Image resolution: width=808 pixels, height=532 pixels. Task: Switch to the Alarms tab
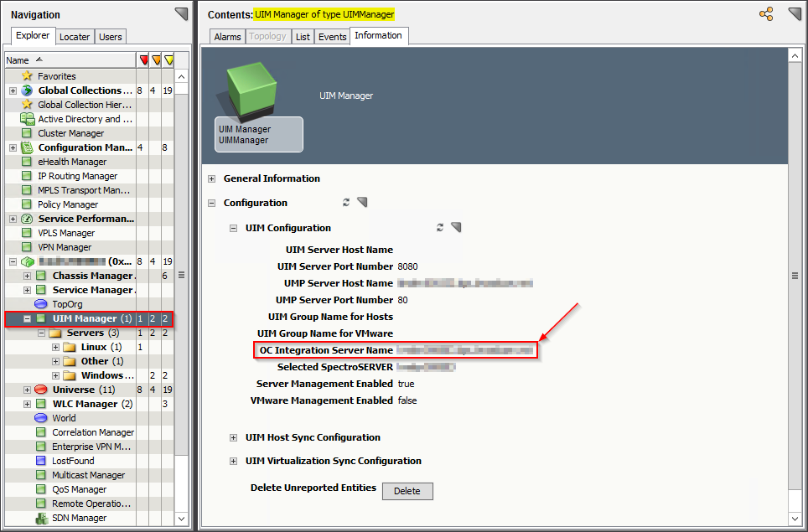(x=225, y=35)
